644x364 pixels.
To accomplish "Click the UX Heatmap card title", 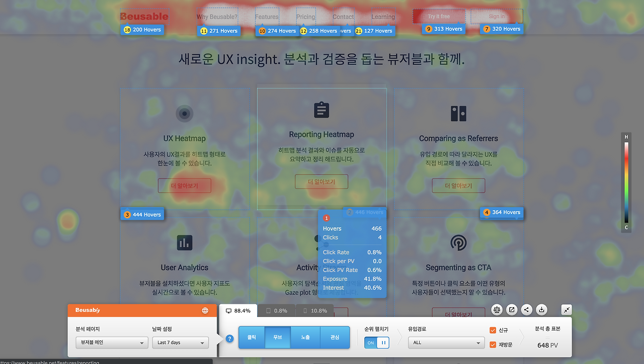I will (x=185, y=138).
